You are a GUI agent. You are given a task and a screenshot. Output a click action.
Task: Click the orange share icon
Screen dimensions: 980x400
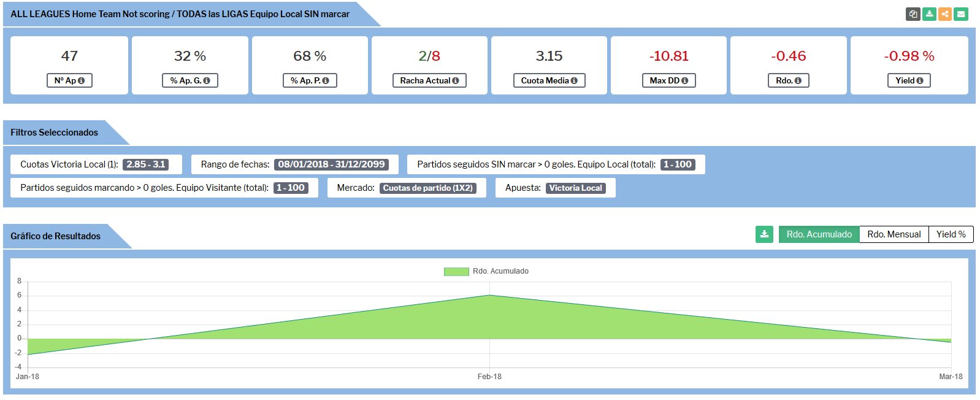945,14
